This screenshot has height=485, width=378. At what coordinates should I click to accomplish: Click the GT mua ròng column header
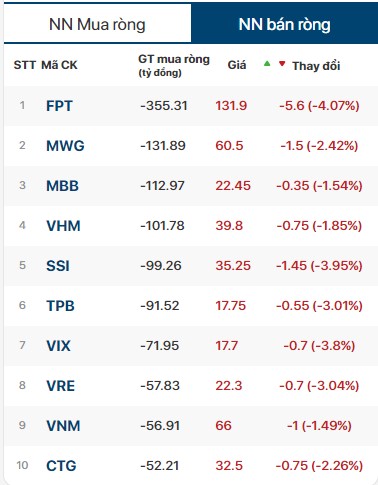(174, 65)
